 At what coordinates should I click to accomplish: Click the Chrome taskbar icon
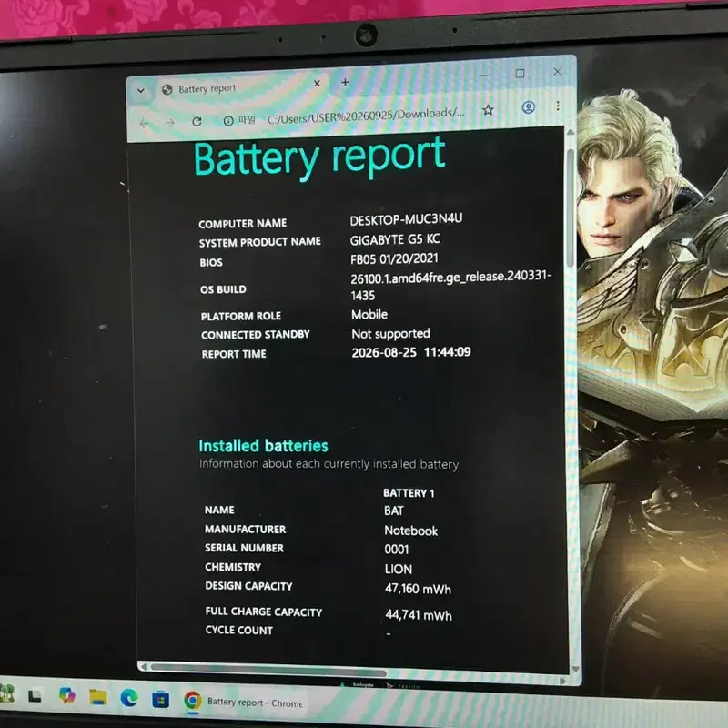pos(193,700)
